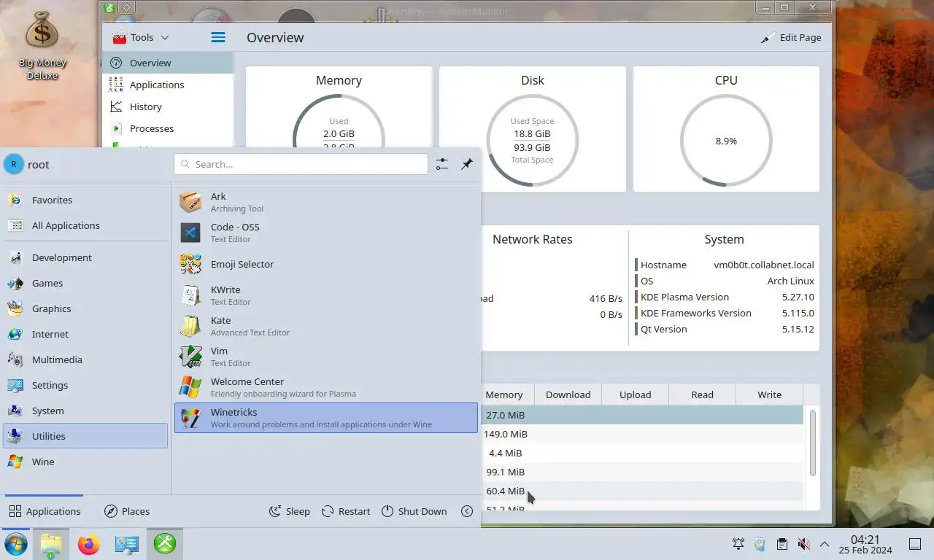
Task: Open the Wine category
Action: coord(85,462)
